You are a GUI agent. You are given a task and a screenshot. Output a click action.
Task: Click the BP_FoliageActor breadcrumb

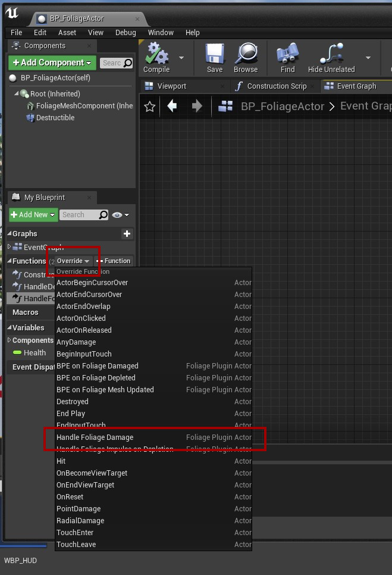click(x=283, y=107)
